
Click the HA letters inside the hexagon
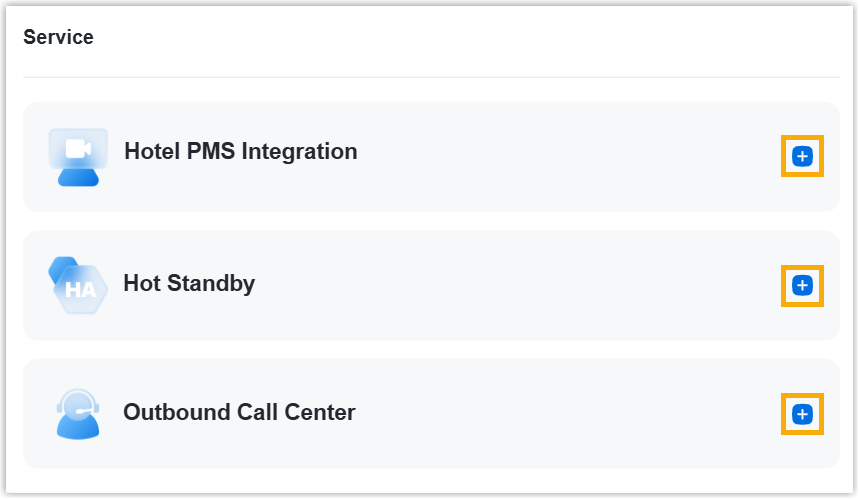pyautogui.click(x=80, y=291)
